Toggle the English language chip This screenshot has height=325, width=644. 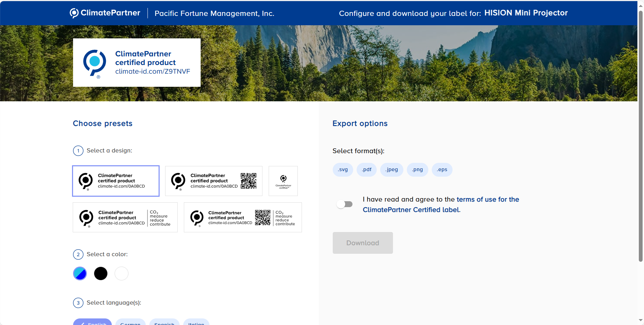(92, 322)
